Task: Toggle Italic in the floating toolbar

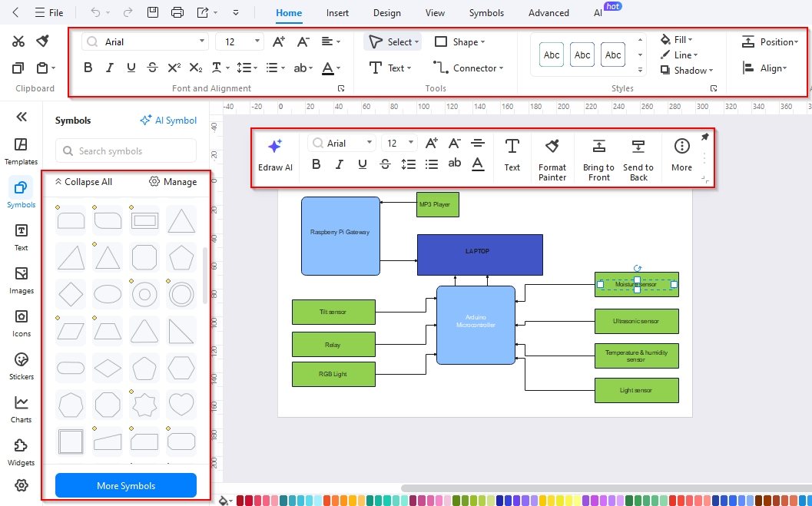Action: click(x=340, y=164)
